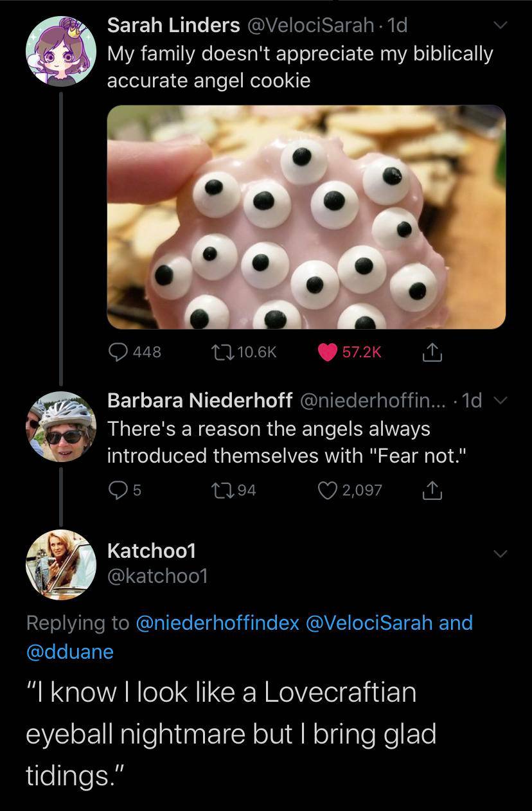Unlike Sarah Linders' tweet with red heart

click(x=328, y=352)
